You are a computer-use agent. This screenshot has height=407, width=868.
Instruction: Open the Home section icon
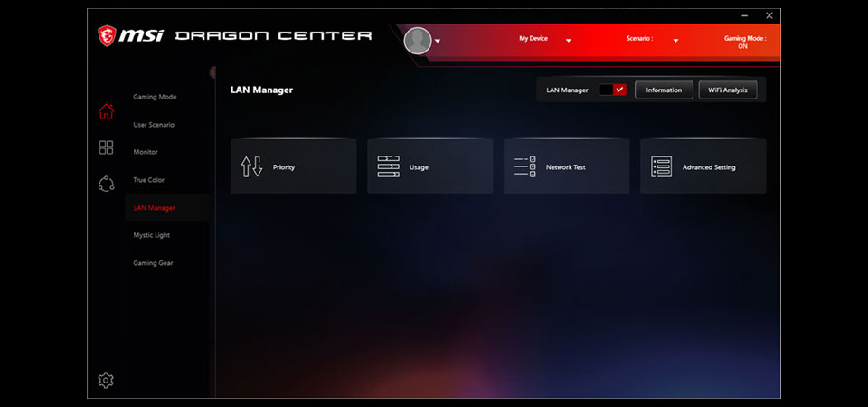pyautogui.click(x=106, y=111)
